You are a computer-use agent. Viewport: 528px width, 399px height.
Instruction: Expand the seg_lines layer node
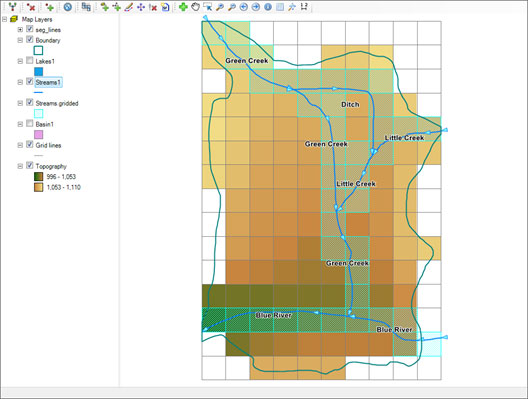coord(20,30)
